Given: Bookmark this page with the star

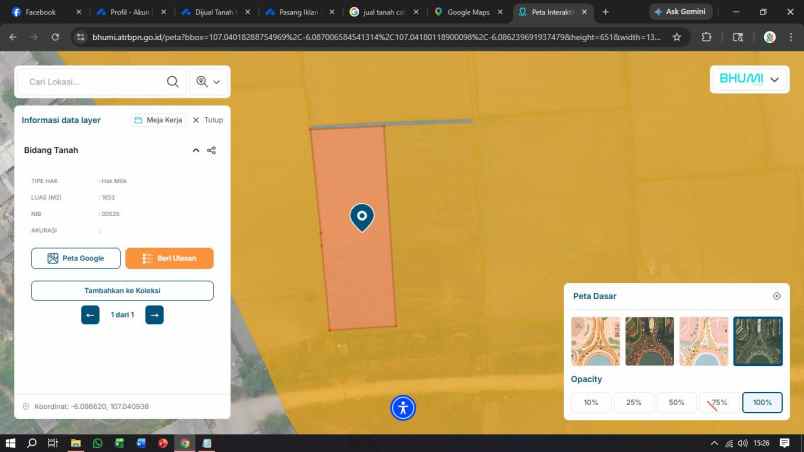Looking at the screenshot, I should (677, 37).
